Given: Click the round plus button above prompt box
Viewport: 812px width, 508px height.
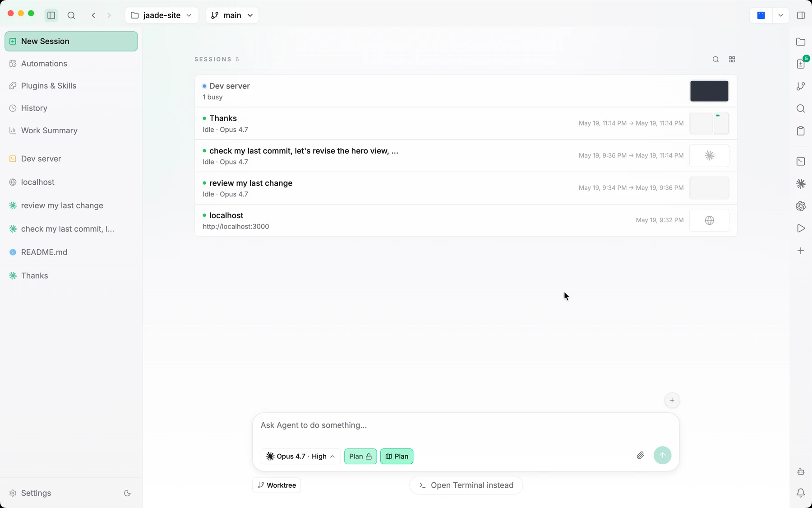Looking at the screenshot, I should point(672,400).
